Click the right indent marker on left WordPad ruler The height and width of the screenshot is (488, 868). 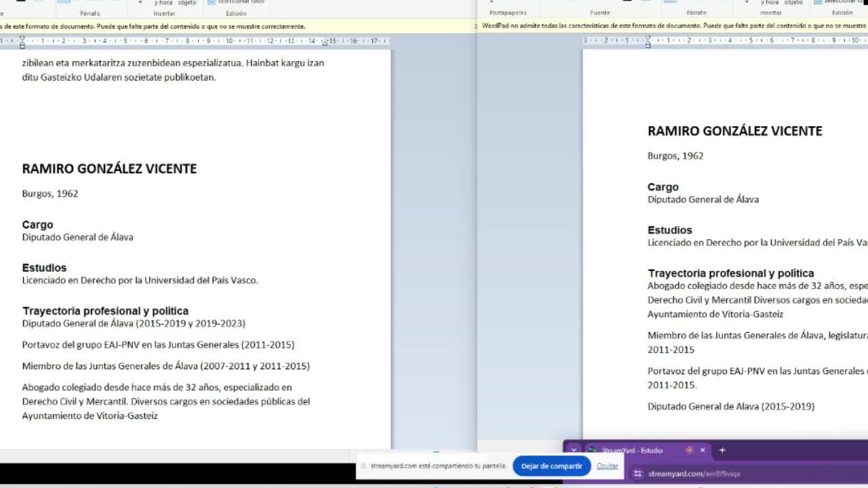(x=324, y=43)
